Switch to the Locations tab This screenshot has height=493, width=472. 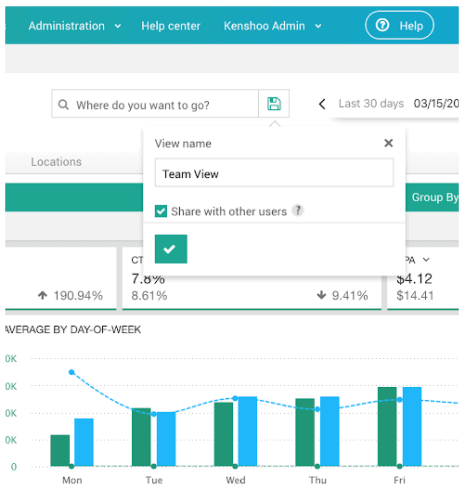pos(56,162)
